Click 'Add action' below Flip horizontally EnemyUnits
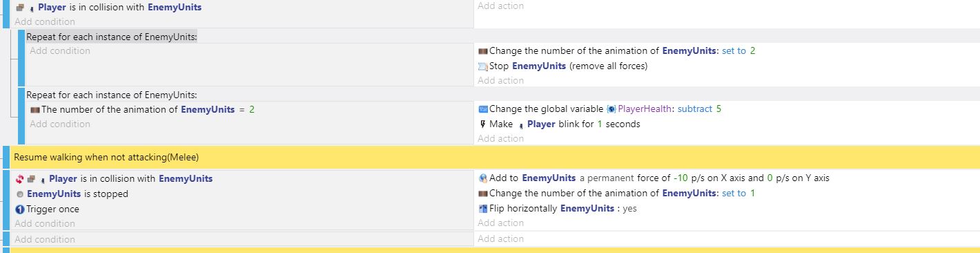 (x=500, y=223)
